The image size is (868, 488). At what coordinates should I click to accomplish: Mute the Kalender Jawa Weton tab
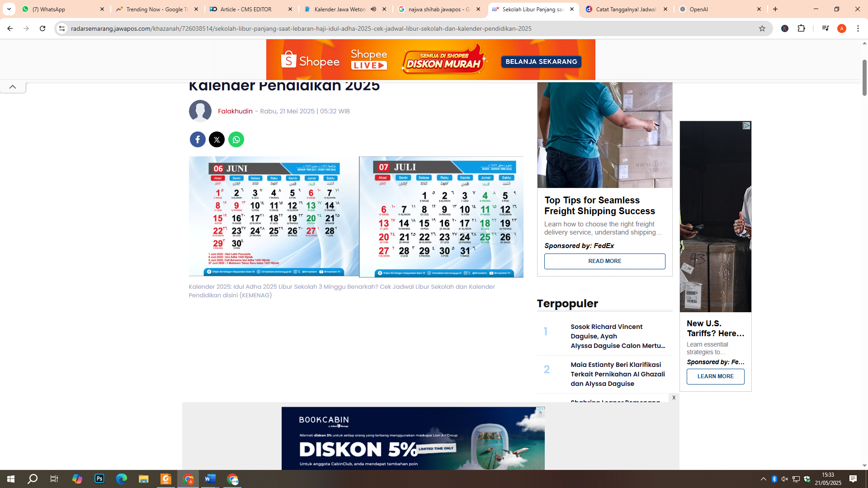click(373, 9)
